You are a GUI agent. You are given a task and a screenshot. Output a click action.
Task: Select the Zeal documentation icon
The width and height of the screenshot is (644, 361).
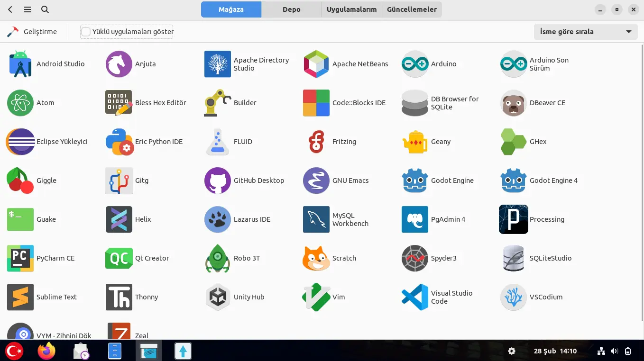pos(119,331)
